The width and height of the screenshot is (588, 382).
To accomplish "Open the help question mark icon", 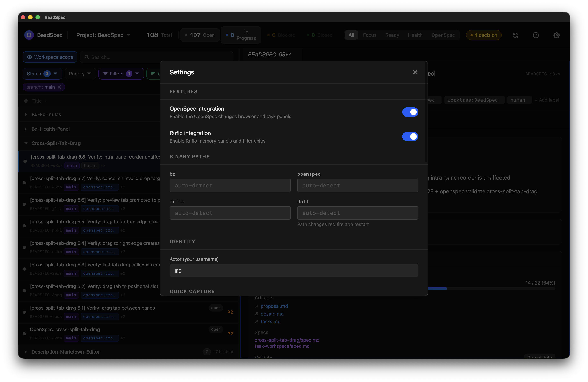I will click(536, 35).
